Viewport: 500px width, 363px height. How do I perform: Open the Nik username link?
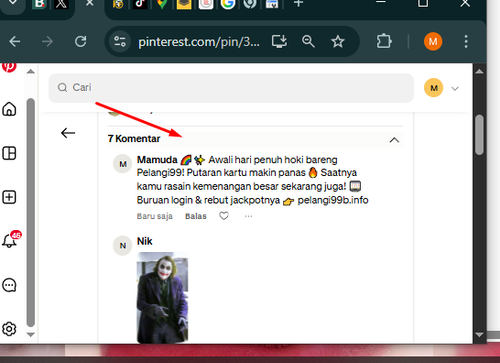[x=145, y=241]
